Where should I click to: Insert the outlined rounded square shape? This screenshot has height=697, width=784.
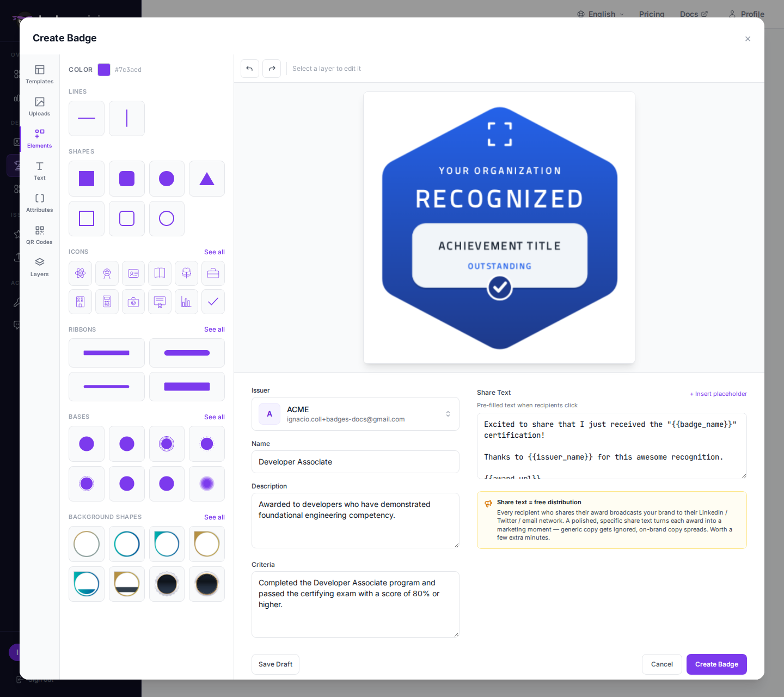tap(127, 218)
